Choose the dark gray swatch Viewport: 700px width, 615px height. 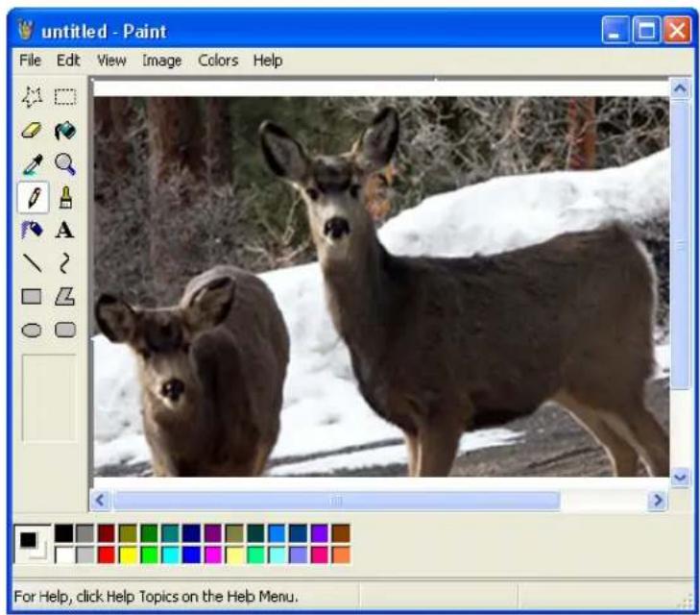tap(84, 533)
